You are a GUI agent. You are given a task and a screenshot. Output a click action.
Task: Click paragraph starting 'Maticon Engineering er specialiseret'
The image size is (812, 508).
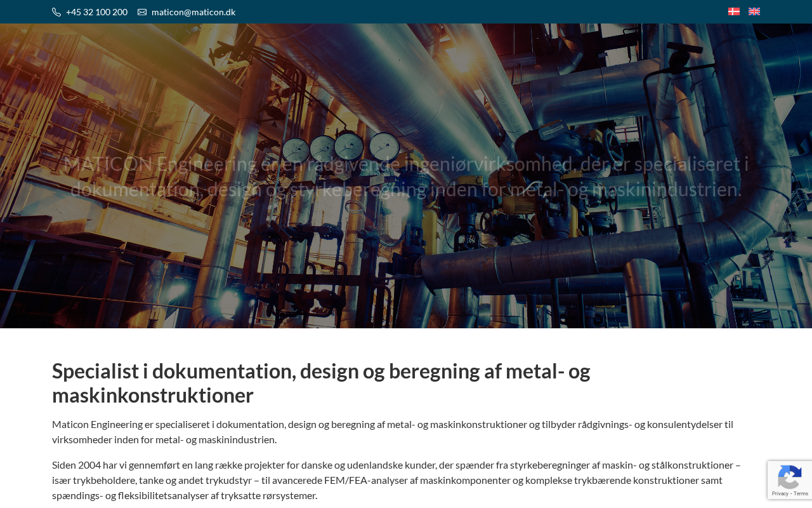click(x=393, y=432)
